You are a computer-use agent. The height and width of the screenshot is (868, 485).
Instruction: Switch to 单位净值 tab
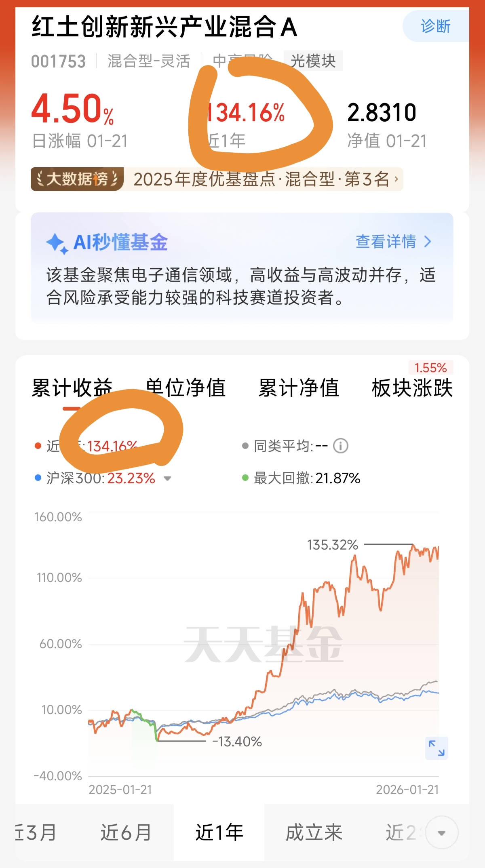(186, 388)
